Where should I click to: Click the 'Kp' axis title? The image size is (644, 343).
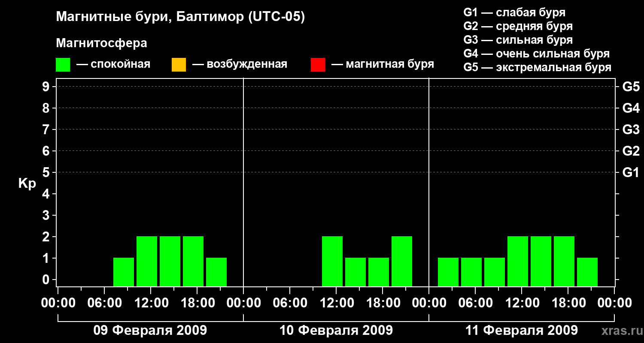click(x=27, y=184)
